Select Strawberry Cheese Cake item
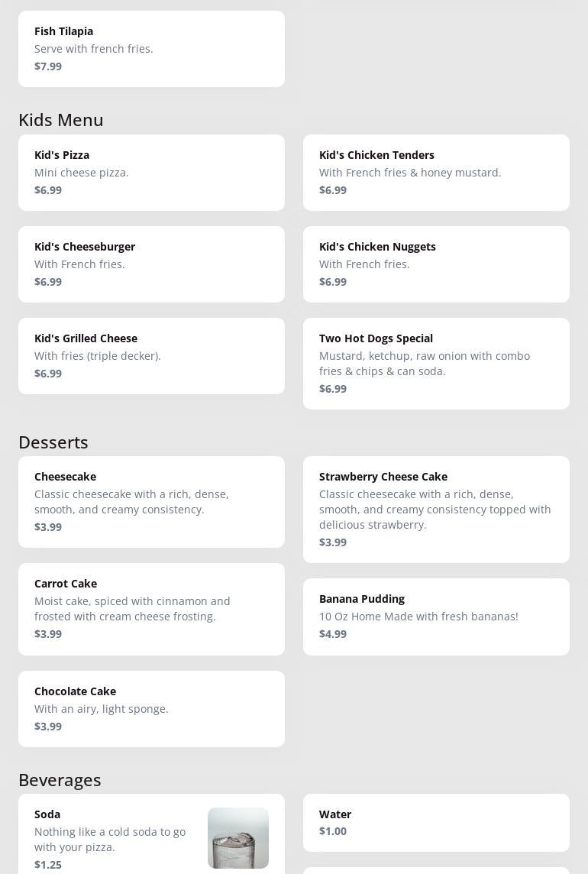Viewport: 588px width, 874px height. pos(436,509)
